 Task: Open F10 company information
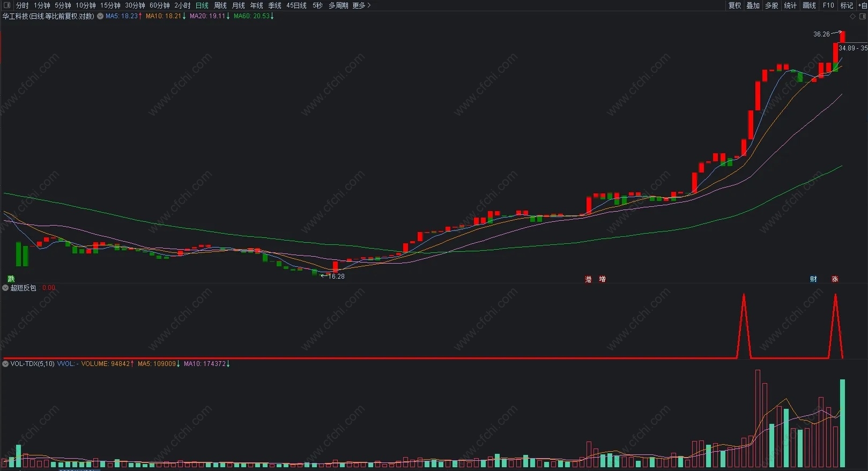pos(828,5)
